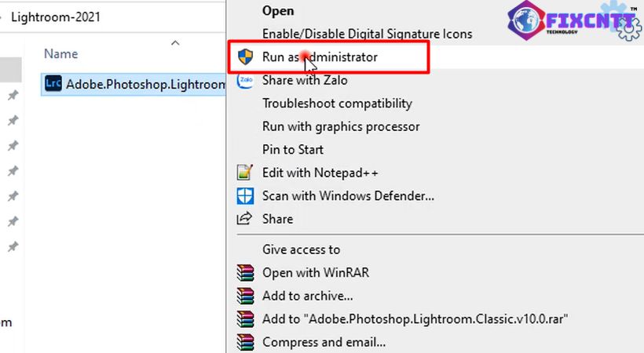This screenshot has width=644, height=353.
Task: Click the Zalo icon in context menu
Action: tap(246, 80)
